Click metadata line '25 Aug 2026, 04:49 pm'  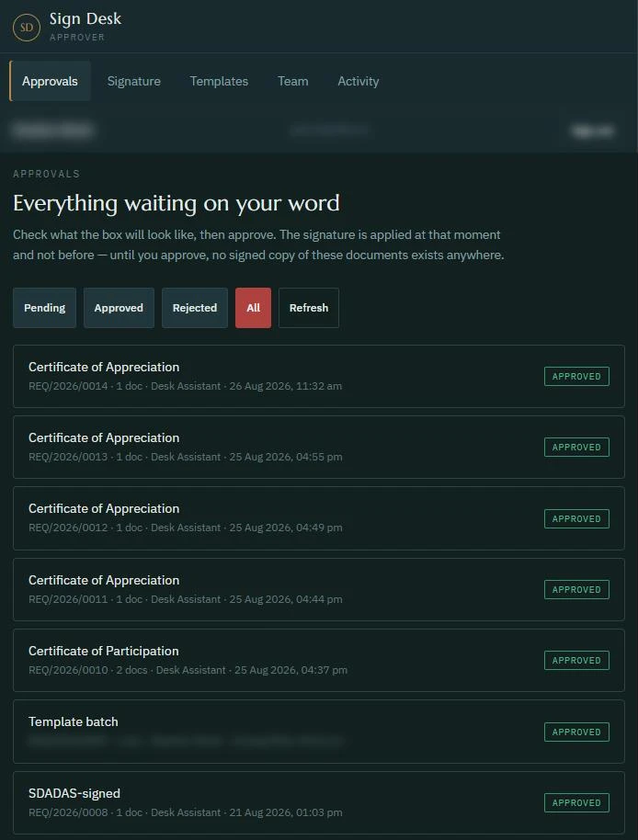[286, 528]
